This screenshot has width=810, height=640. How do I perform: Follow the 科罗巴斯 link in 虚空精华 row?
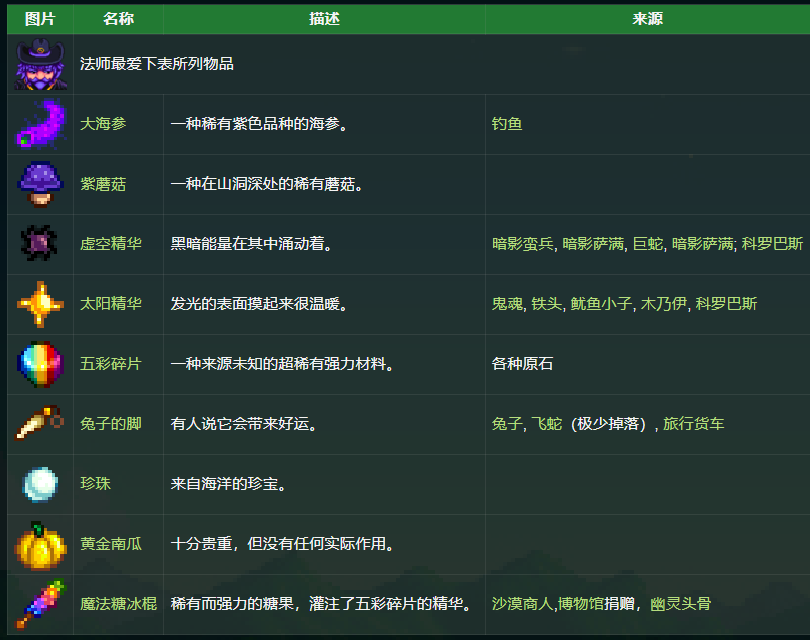[x=772, y=244]
